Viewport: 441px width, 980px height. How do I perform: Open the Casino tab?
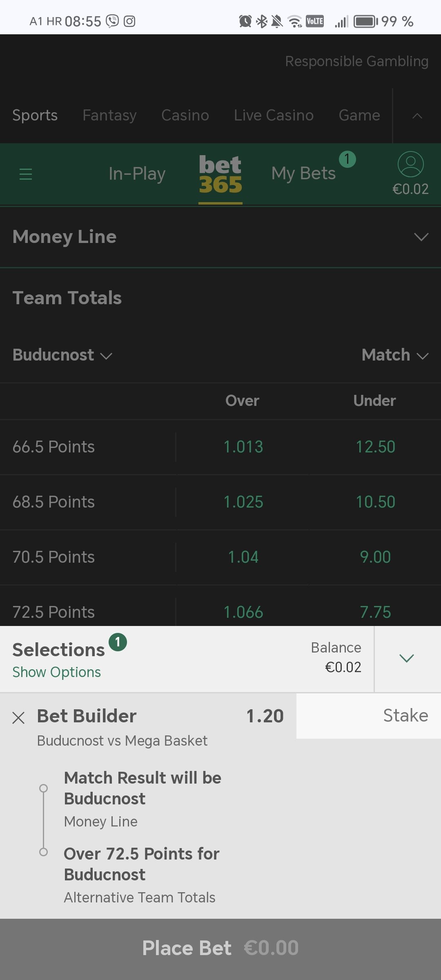pyautogui.click(x=185, y=116)
